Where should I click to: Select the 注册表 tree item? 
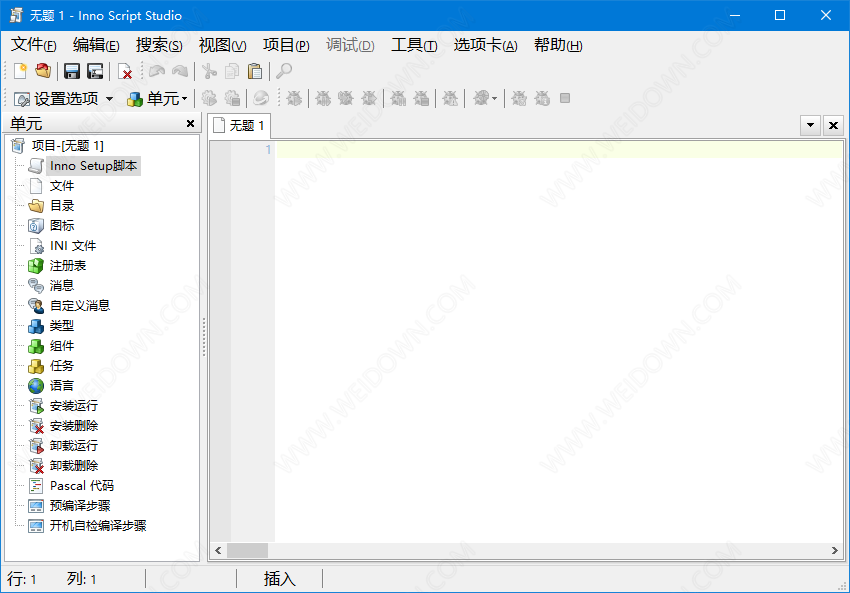click(x=68, y=266)
